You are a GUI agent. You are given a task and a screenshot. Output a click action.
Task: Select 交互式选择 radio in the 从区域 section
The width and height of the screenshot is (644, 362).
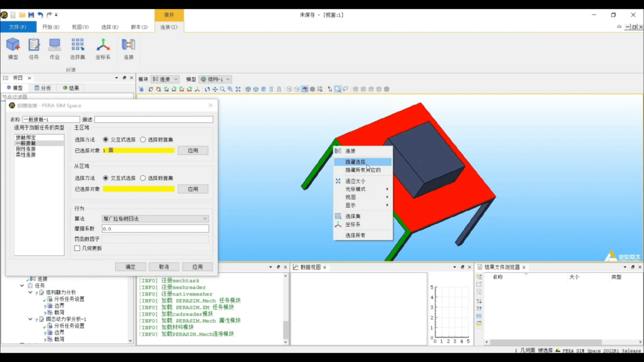106,178
